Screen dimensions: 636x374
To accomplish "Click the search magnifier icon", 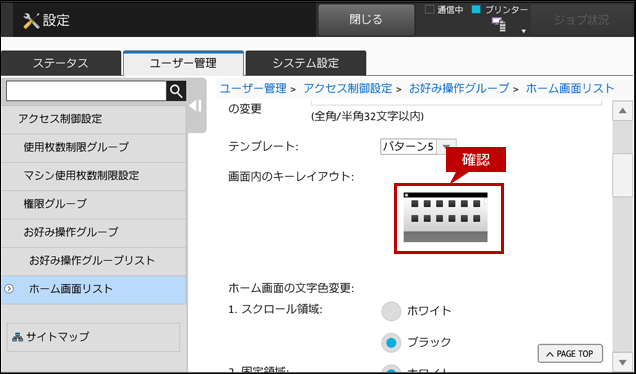I will [176, 91].
